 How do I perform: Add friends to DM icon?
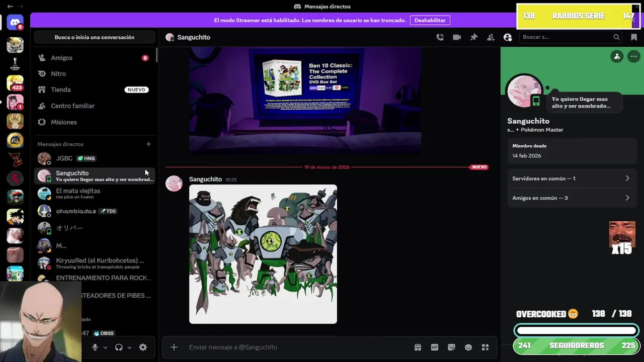click(491, 37)
